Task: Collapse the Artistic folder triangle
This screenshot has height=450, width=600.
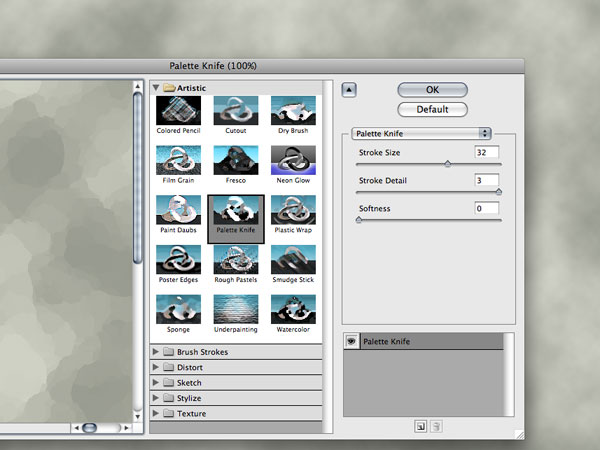Action: [x=156, y=88]
